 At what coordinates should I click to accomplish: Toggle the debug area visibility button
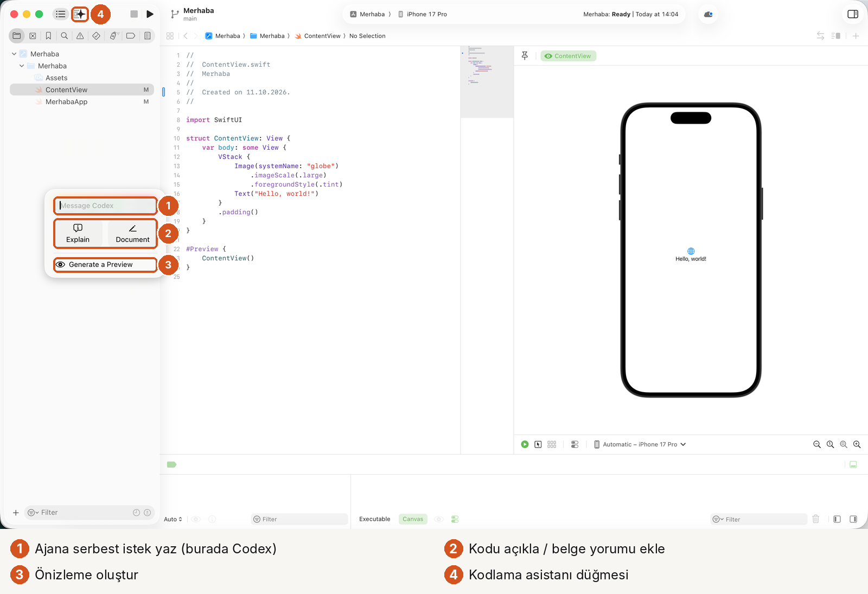853,464
